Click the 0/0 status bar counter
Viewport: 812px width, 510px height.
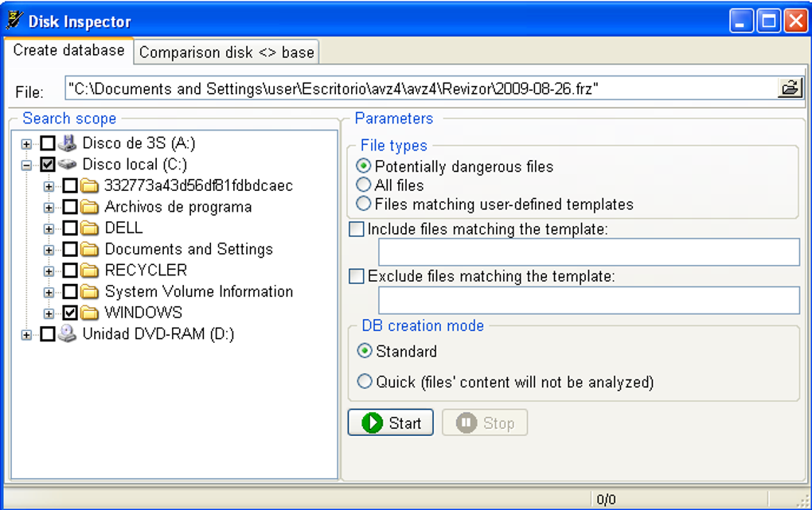[606, 500]
